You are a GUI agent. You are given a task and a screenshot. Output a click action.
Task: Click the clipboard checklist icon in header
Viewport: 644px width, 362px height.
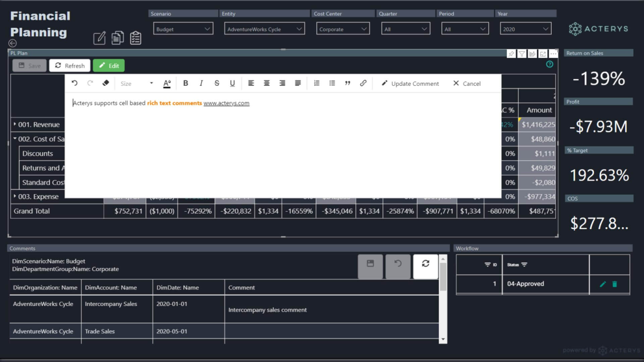(x=136, y=38)
